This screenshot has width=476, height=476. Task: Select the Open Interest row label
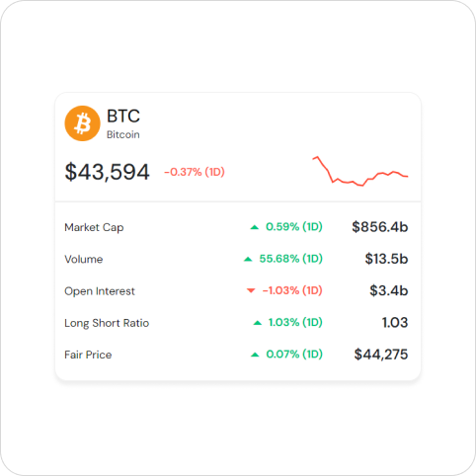click(x=100, y=291)
